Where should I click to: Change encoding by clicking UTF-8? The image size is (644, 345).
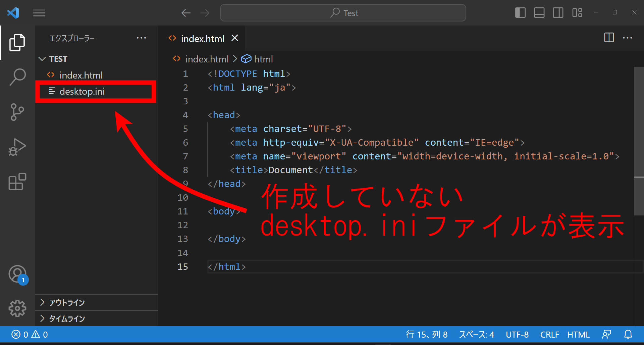pos(517,334)
